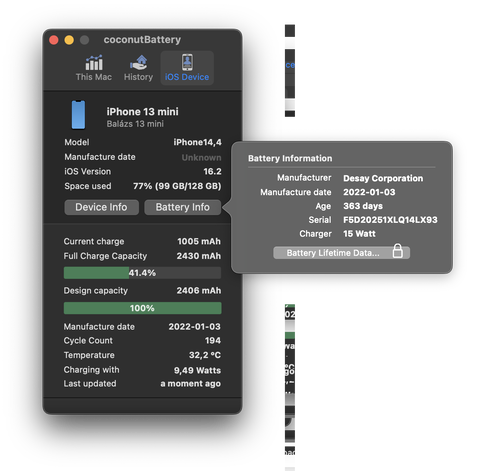Click the 100% design capacity bar
The image size is (480, 471).
pos(142,308)
